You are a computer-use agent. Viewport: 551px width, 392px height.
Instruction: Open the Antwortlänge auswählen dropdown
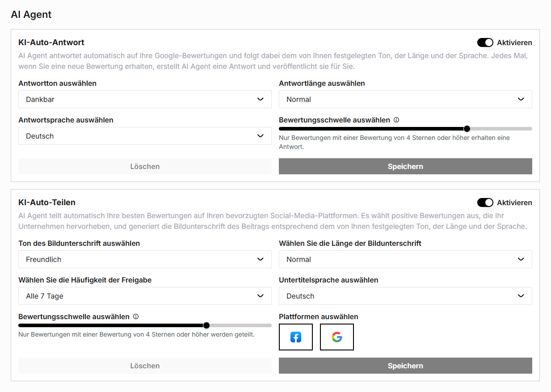pos(405,99)
